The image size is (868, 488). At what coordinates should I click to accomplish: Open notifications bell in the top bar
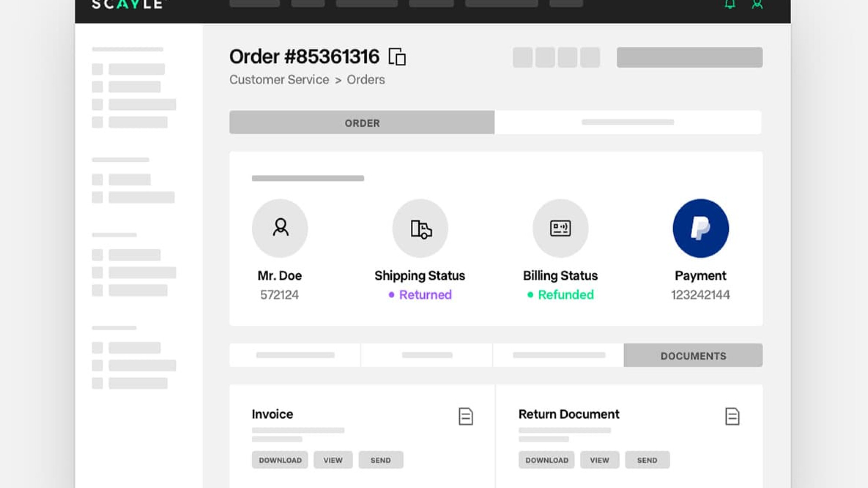730,4
